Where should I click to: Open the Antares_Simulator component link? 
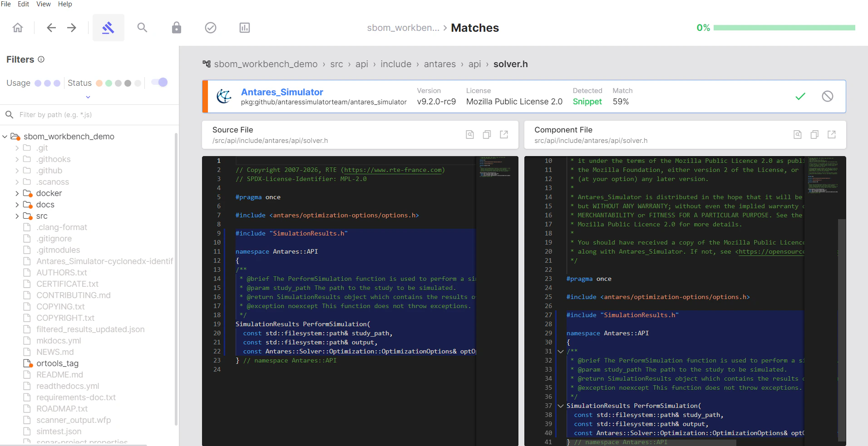coord(281,92)
